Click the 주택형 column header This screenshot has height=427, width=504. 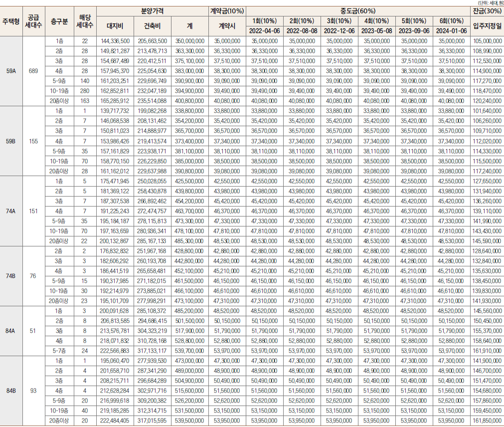pyautogui.click(x=11, y=21)
